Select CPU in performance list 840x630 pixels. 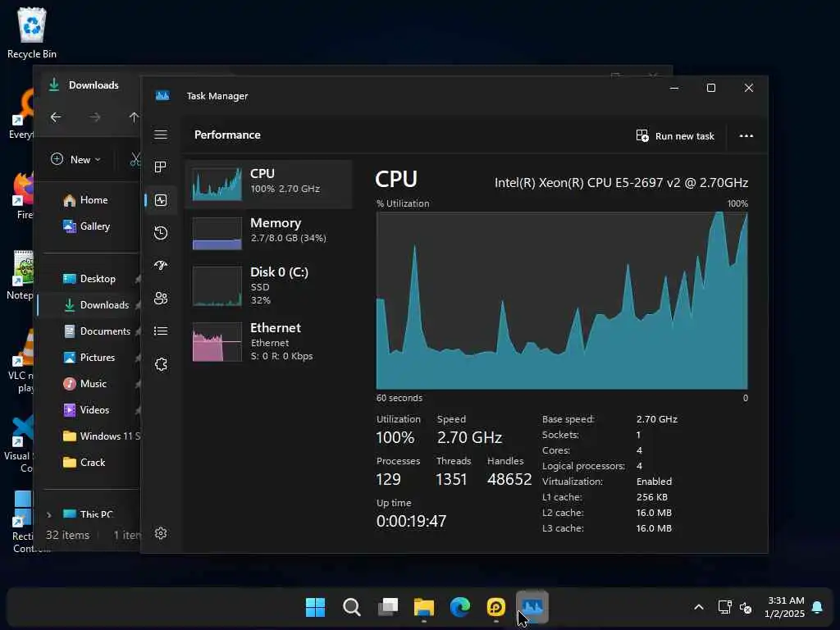[x=269, y=184]
